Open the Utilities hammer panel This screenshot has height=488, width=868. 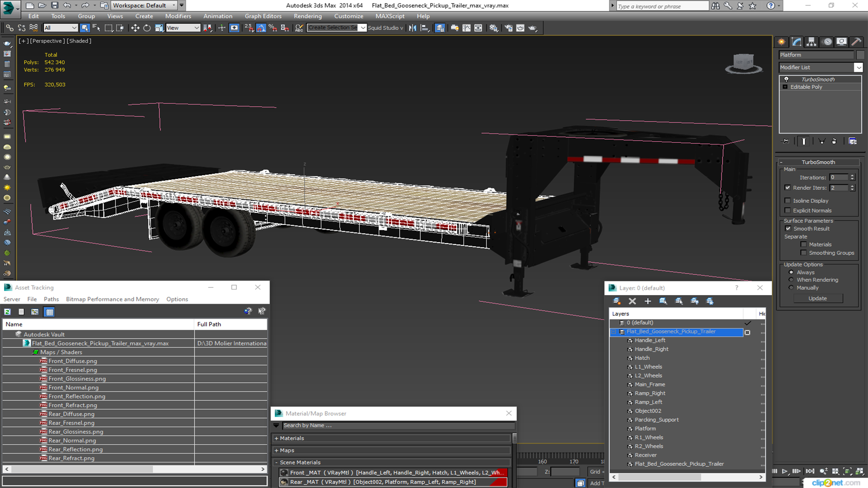[x=856, y=42]
